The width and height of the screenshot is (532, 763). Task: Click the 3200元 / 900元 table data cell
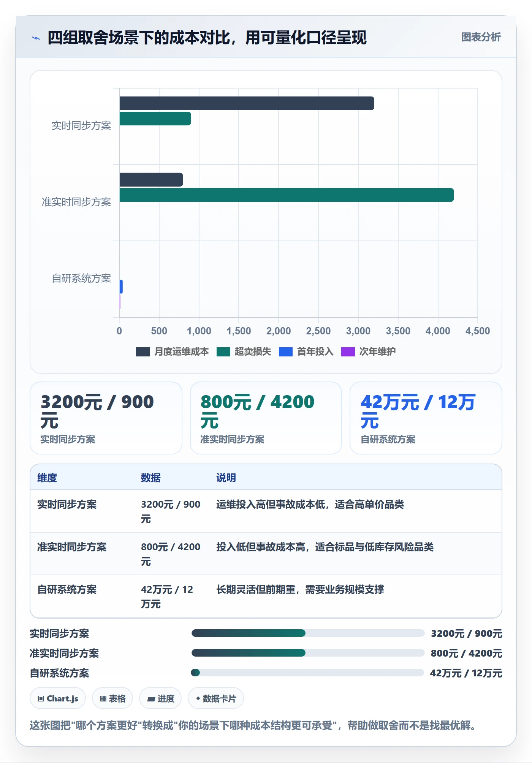tap(171, 511)
